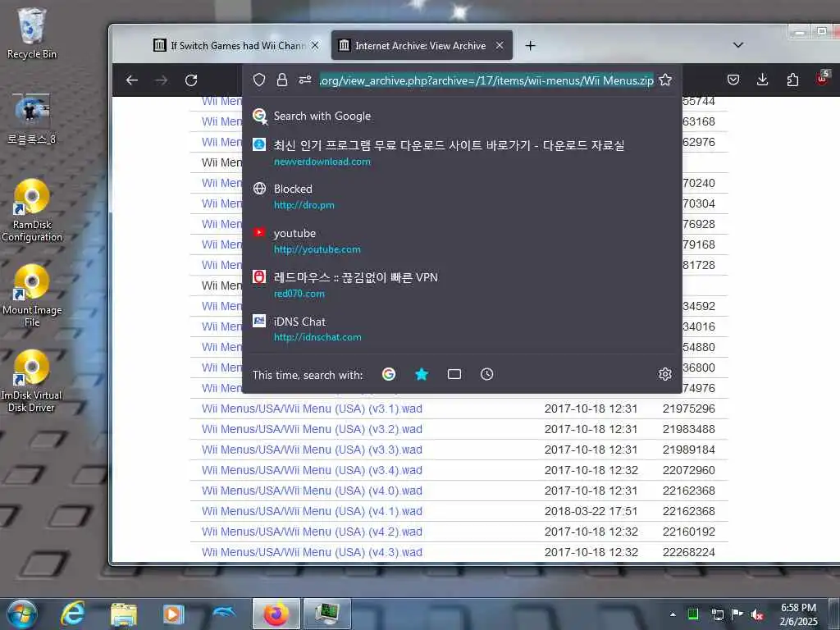Open the muted volume tray icon

click(757, 614)
